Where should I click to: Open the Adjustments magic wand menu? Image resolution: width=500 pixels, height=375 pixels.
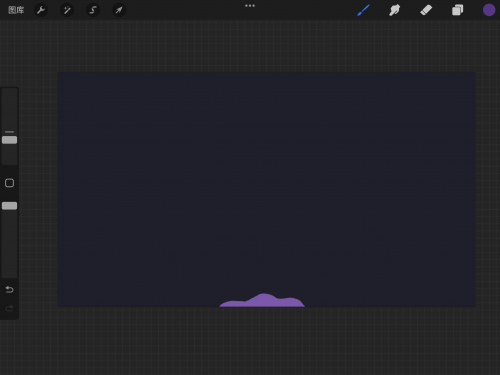[67, 10]
